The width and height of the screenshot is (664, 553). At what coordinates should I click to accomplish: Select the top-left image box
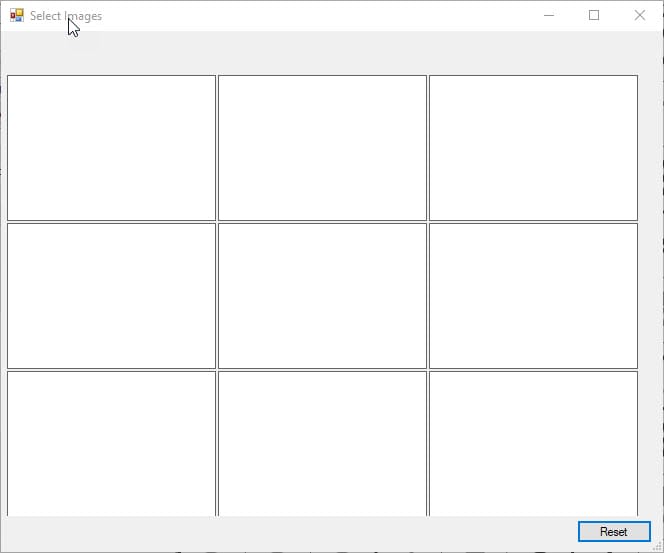111,148
